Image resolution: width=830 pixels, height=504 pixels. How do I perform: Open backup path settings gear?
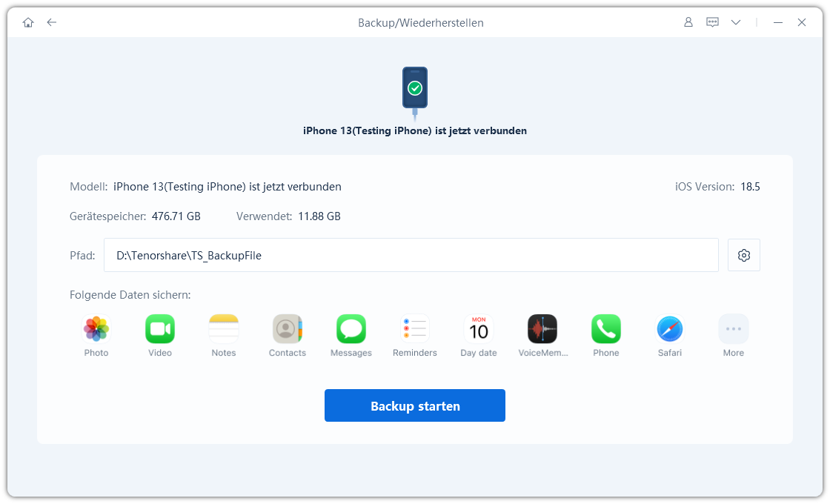pyautogui.click(x=744, y=255)
